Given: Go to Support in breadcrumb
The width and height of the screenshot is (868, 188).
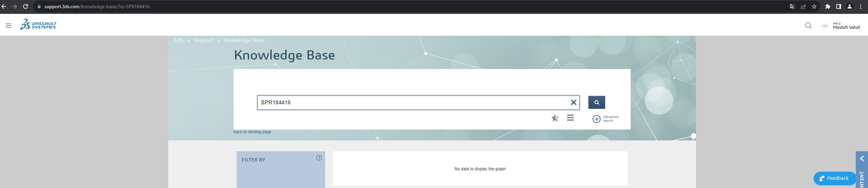Looking at the screenshot, I should [x=203, y=40].
